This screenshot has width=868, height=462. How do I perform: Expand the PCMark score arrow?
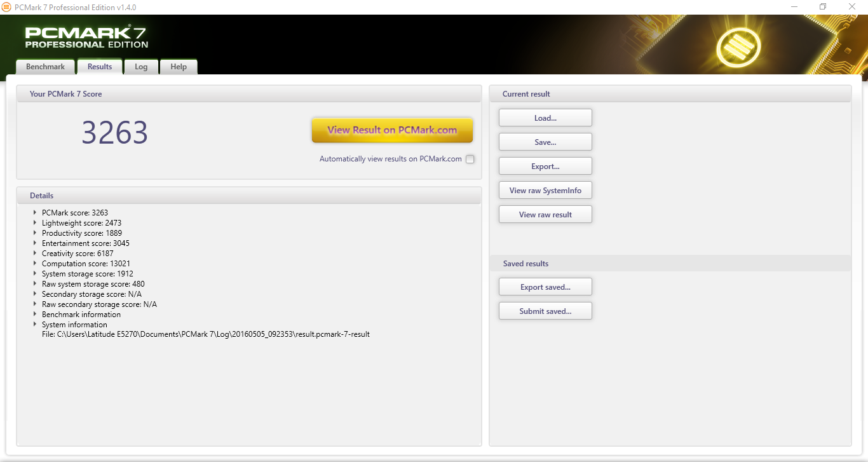point(35,212)
